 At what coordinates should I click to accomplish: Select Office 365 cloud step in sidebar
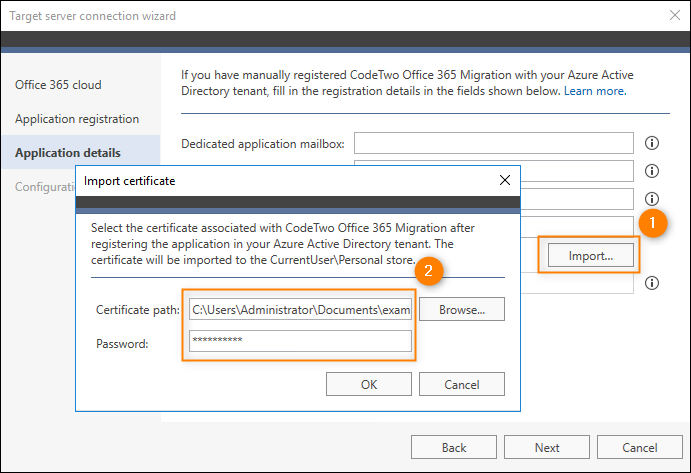coord(58,85)
